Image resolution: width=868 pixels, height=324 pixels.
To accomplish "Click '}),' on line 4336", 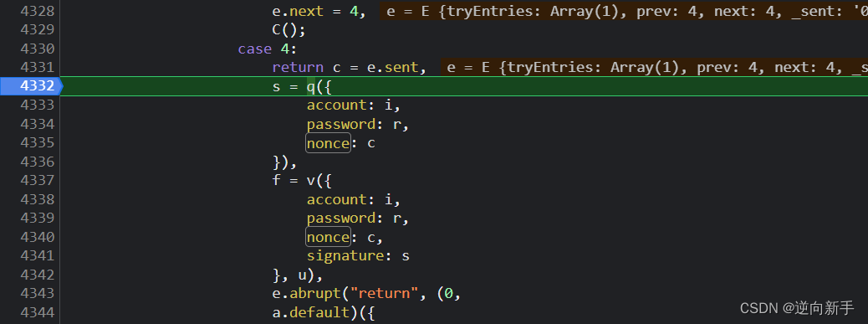I will 285,162.
